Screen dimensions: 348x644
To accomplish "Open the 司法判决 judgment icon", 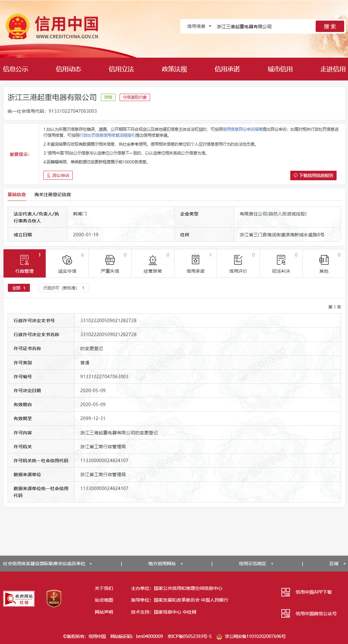I will pos(281,260).
